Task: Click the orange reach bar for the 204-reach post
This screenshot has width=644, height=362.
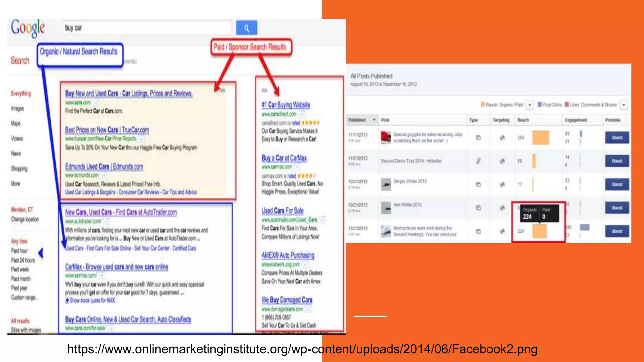Action: pos(541,138)
